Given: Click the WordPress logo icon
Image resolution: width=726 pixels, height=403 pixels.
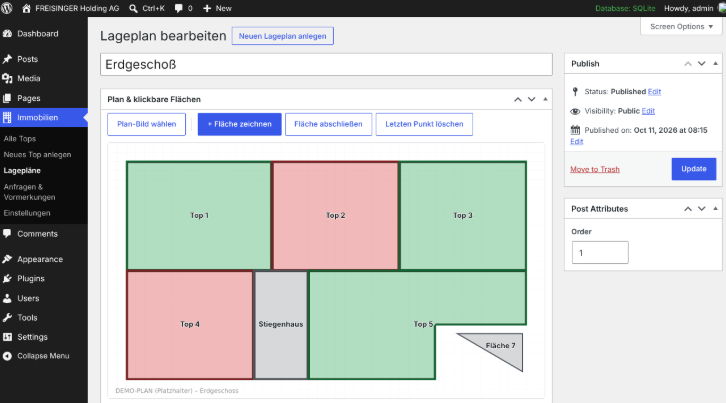Looking at the screenshot, I should 7,8.
